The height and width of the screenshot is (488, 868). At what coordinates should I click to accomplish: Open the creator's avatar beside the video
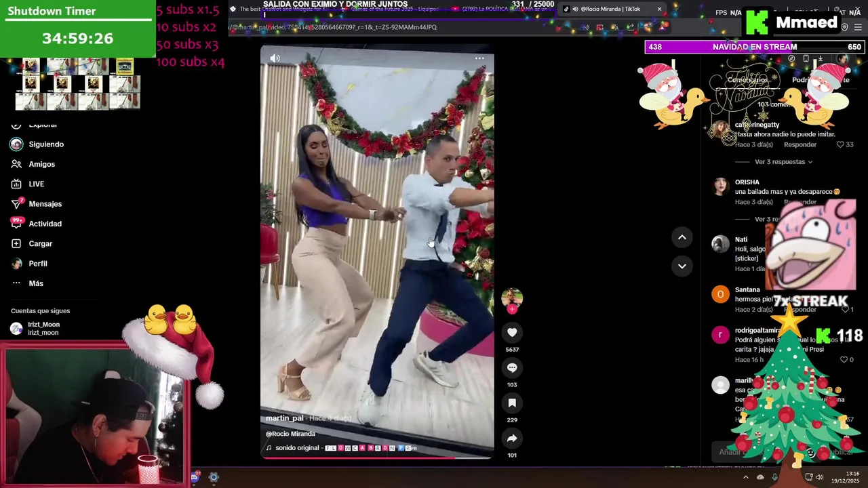pyautogui.click(x=512, y=298)
